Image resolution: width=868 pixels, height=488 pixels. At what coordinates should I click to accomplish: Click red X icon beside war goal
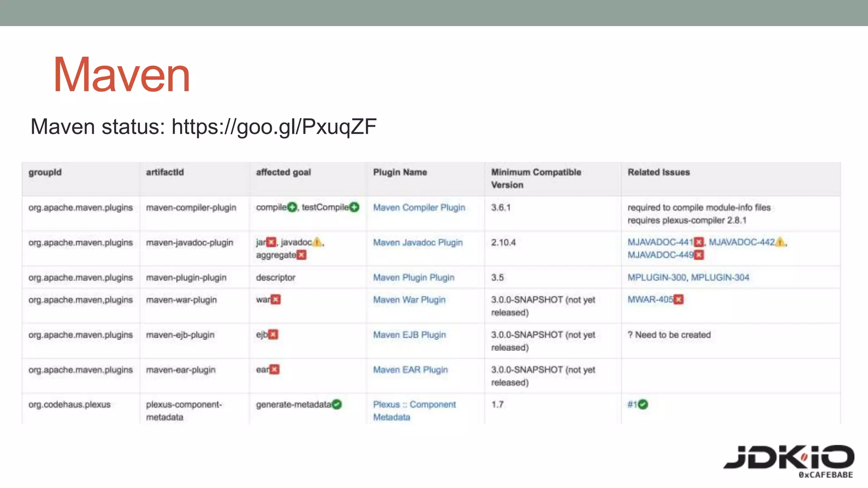click(x=276, y=299)
